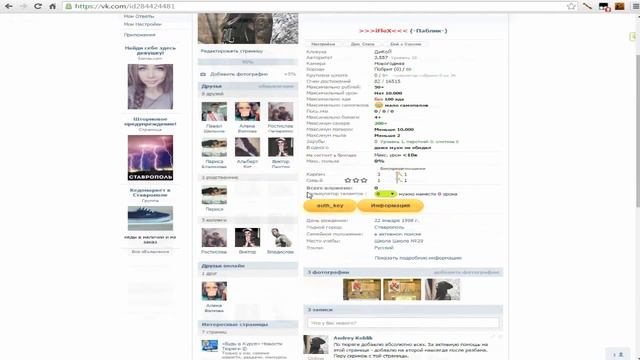Open the Друзья section header

coord(248,87)
